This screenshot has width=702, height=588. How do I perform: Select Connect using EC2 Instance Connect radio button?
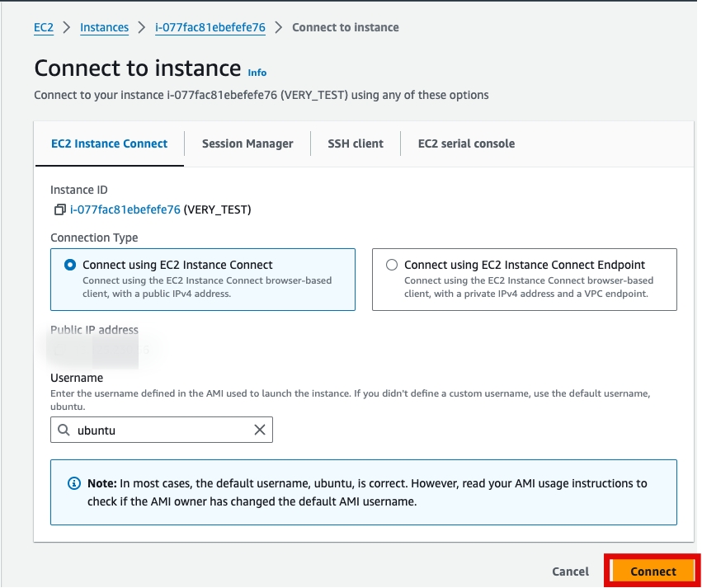(70, 266)
